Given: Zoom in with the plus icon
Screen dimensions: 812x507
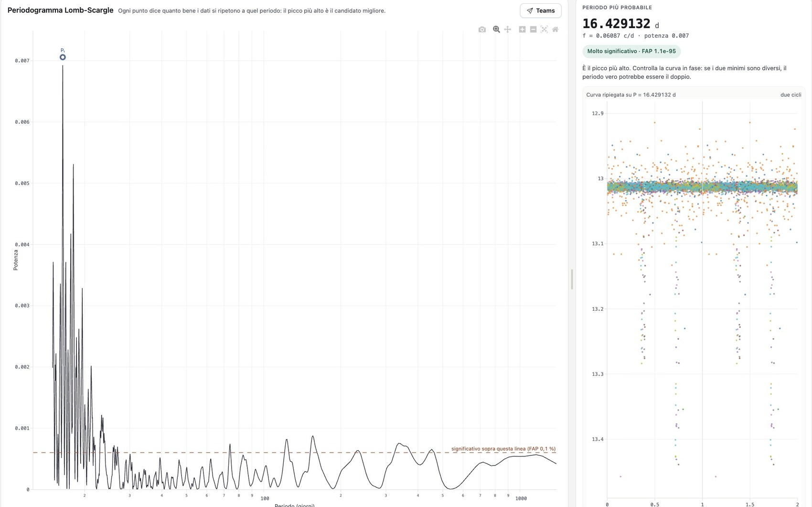Looking at the screenshot, I should click(522, 30).
